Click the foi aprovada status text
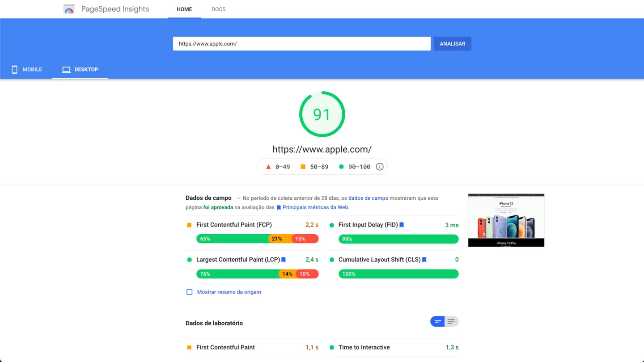The width and height of the screenshot is (644, 362). tap(218, 207)
